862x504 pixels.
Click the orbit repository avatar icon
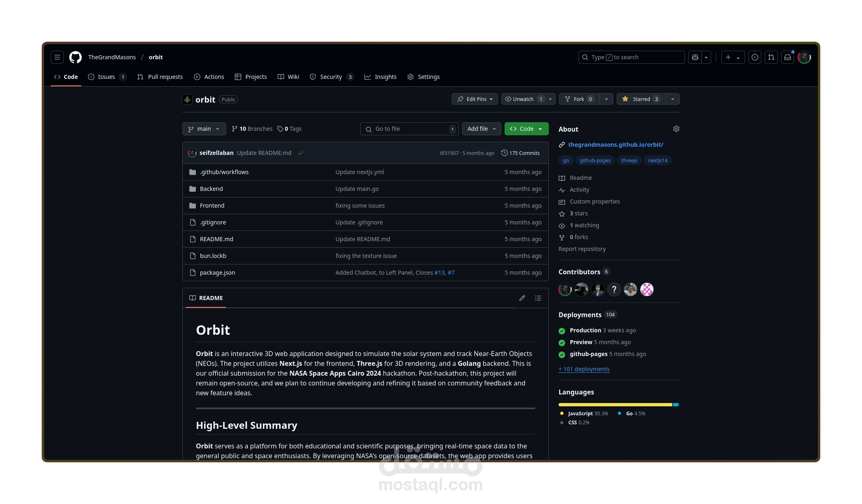tap(187, 99)
